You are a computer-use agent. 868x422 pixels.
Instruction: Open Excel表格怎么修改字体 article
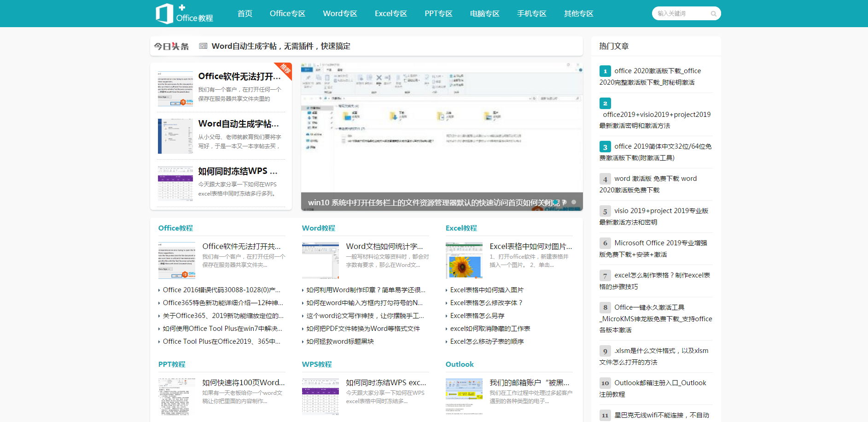pos(486,303)
